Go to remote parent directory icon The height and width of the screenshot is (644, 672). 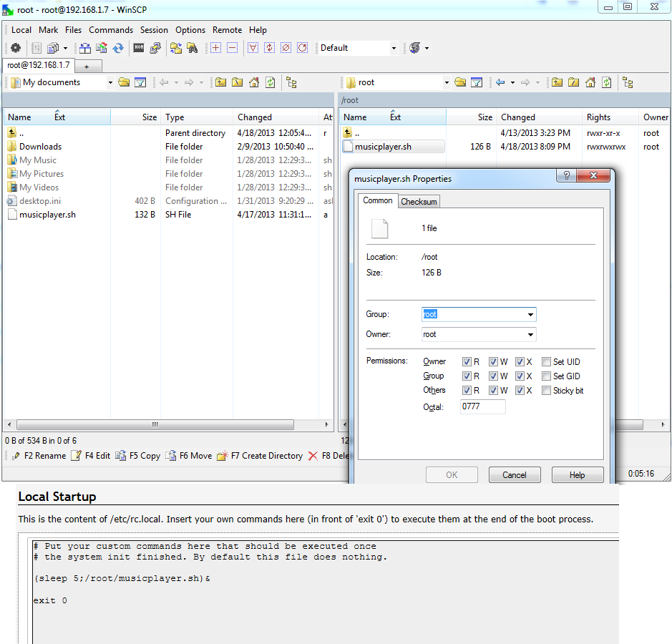(x=557, y=82)
